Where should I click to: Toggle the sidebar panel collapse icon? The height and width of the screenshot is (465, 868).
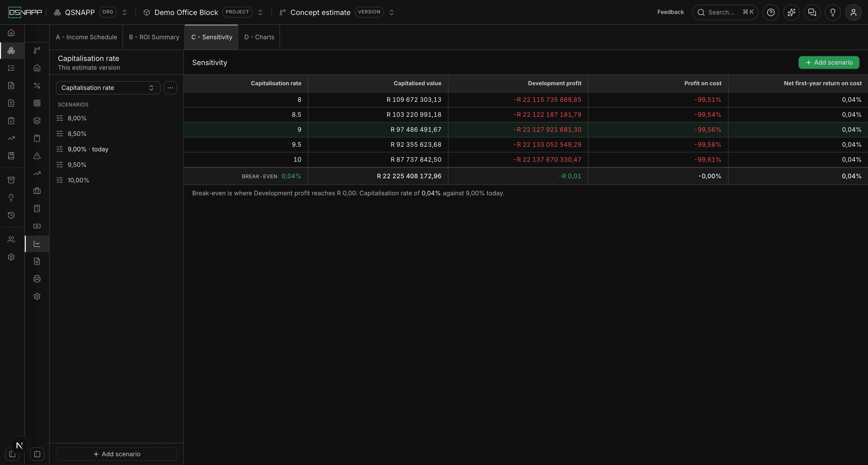click(37, 454)
